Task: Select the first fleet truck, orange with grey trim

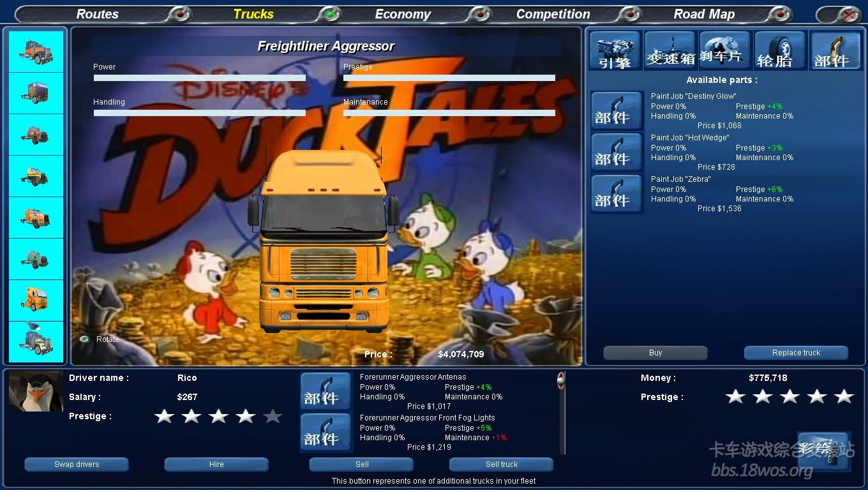Action: click(x=36, y=52)
